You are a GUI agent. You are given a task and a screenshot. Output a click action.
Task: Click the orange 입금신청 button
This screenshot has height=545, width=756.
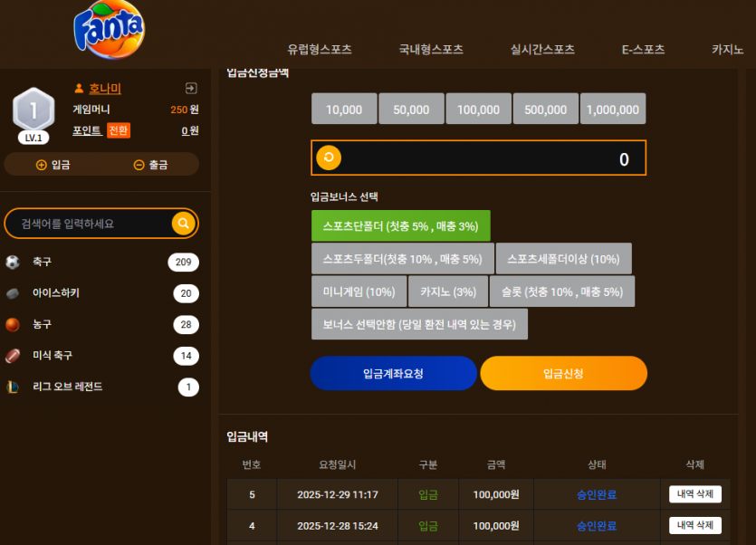pos(564,373)
